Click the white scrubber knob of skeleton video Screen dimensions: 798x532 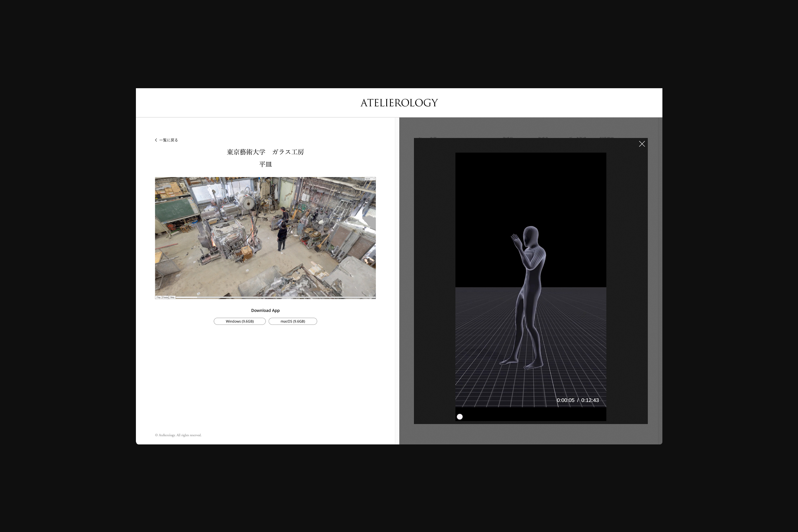tap(460, 417)
